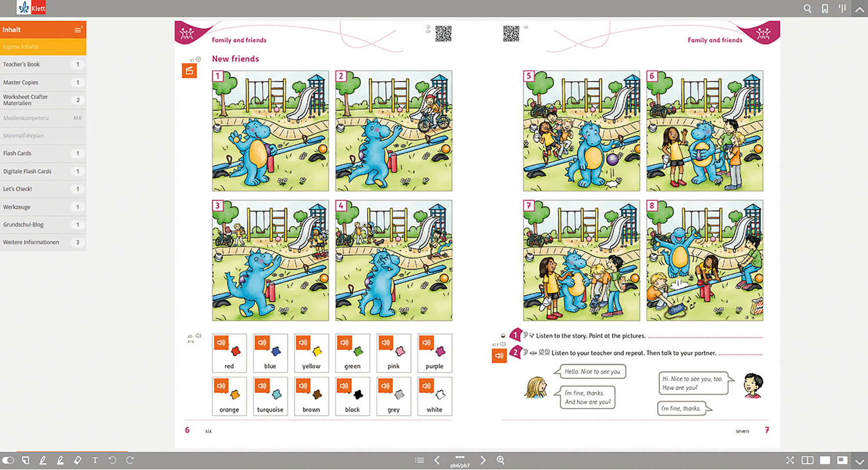Undo the last annotation
The image size is (868, 470).
pyautogui.click(x=112, y=460)
